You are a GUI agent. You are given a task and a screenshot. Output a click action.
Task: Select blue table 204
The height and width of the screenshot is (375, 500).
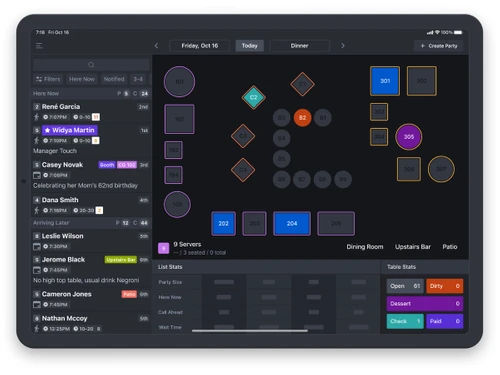292,223
